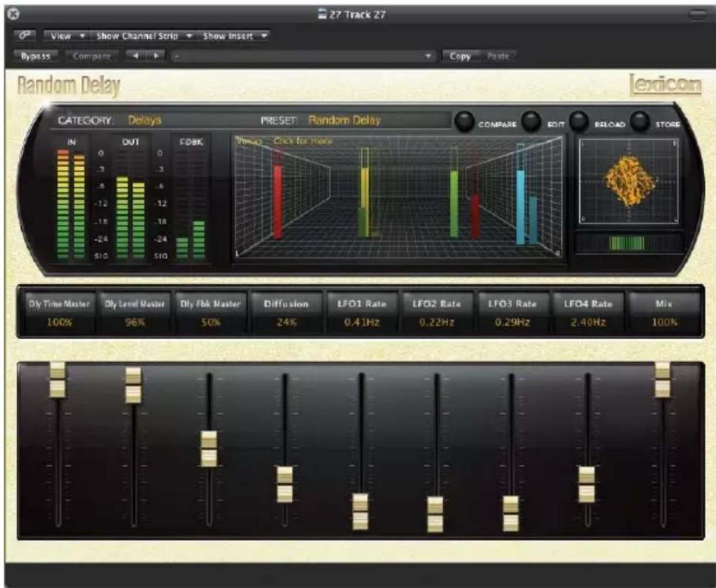716x588 pixels.
Task: Click the Paste button
Action: (498, 56)
